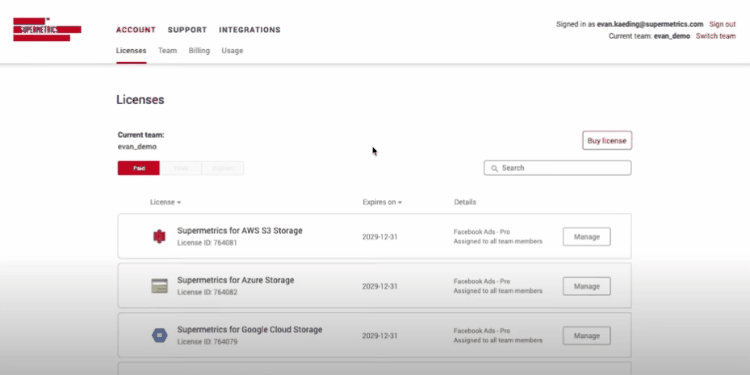Click the Details column header
This screenshot has height=375, width=750.
coord(465,202)
